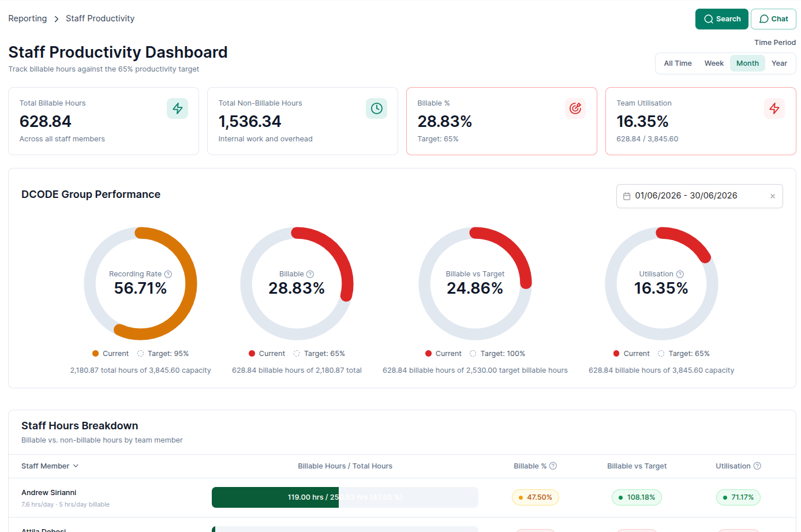Click the Staff Productivity breadcrumb
This screenshot has height=532, width=801.
coord(100,18)
